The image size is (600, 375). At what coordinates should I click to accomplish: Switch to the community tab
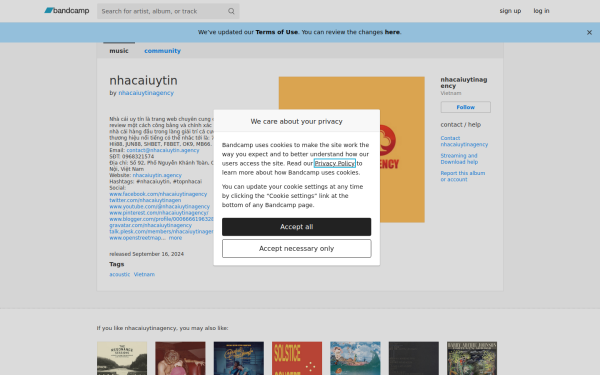(x=162, y=51)
